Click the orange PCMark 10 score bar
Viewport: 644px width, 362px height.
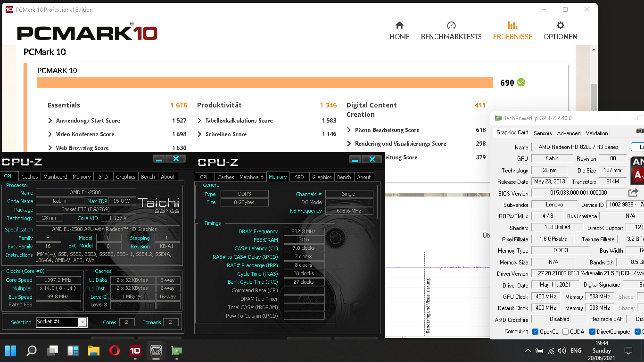(265, 82)
